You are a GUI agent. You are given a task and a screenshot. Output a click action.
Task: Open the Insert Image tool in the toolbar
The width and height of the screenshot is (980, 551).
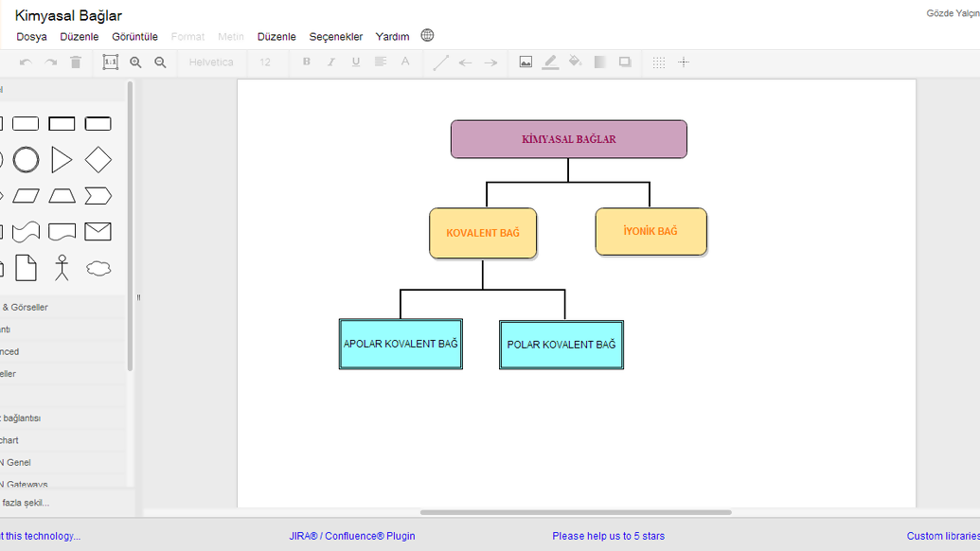526,62
